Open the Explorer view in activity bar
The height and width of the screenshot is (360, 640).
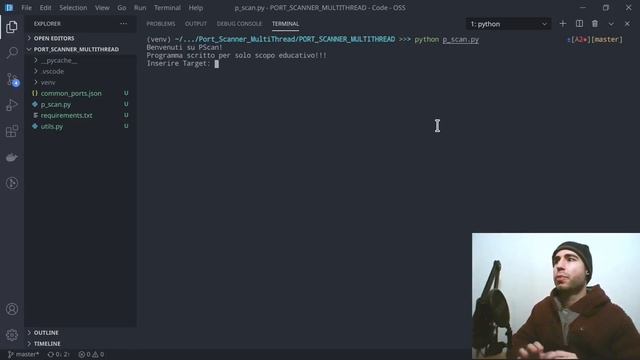tap(12, 27)
